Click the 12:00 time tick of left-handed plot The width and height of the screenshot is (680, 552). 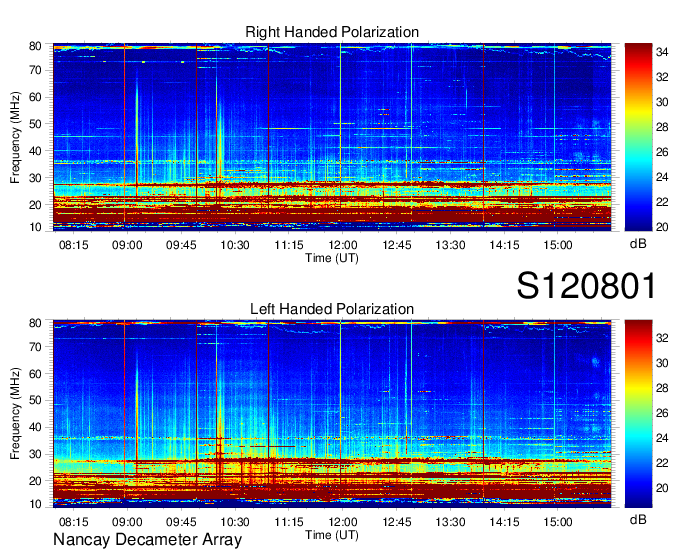click(x=343, y=522)
